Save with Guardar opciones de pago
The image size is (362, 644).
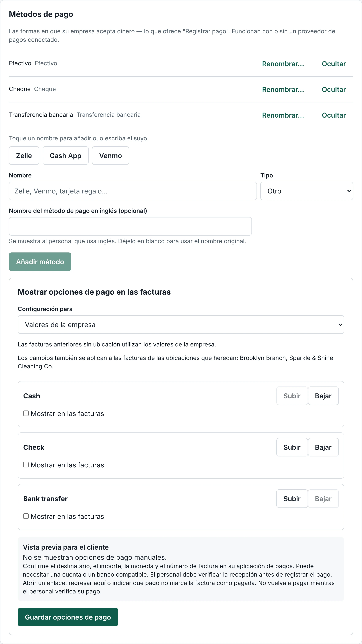click(x=68, y=617)
